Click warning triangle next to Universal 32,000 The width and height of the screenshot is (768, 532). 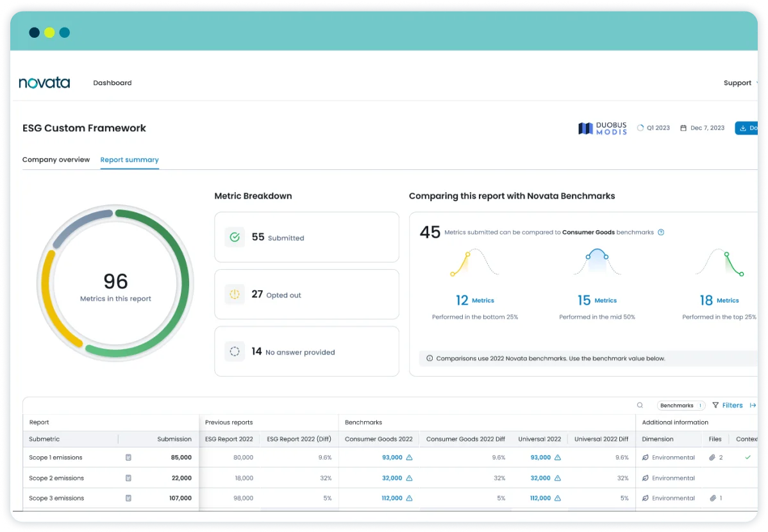(x=557, y=478)
